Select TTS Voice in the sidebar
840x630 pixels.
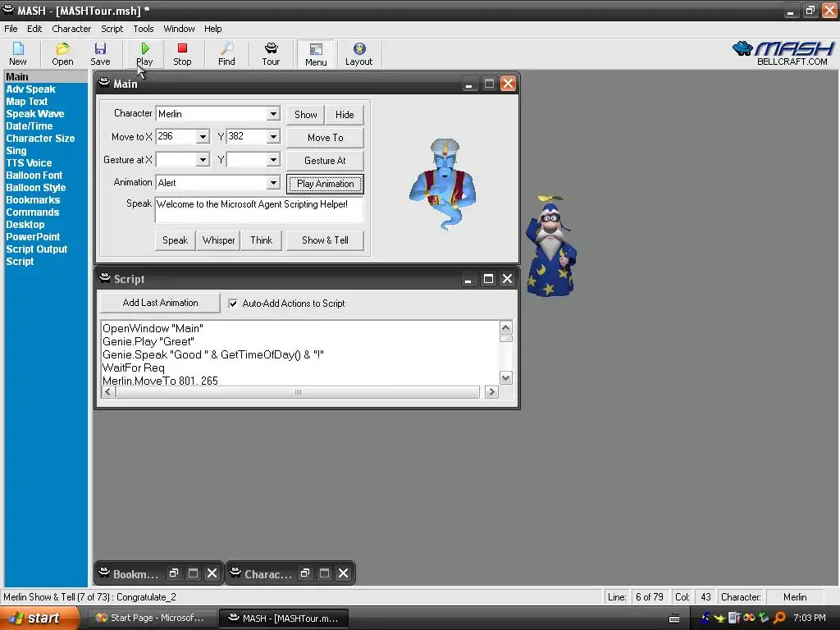click(x=29, y=163)
